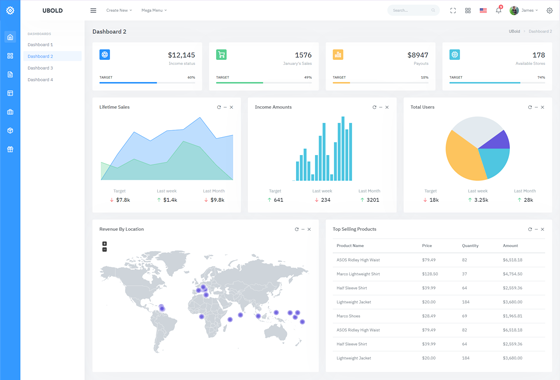Click the 3201 Last Month income value
560x380 pixels.
373,200
